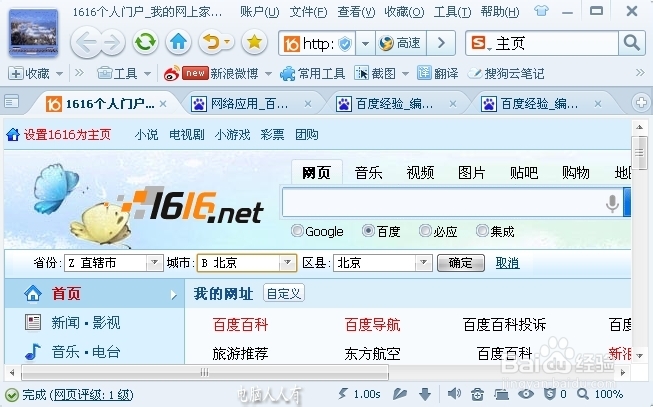Click the address bar security shield icon
Image resolution: width=653 pixels, height=407 pixels.
[x=345, y=43]
